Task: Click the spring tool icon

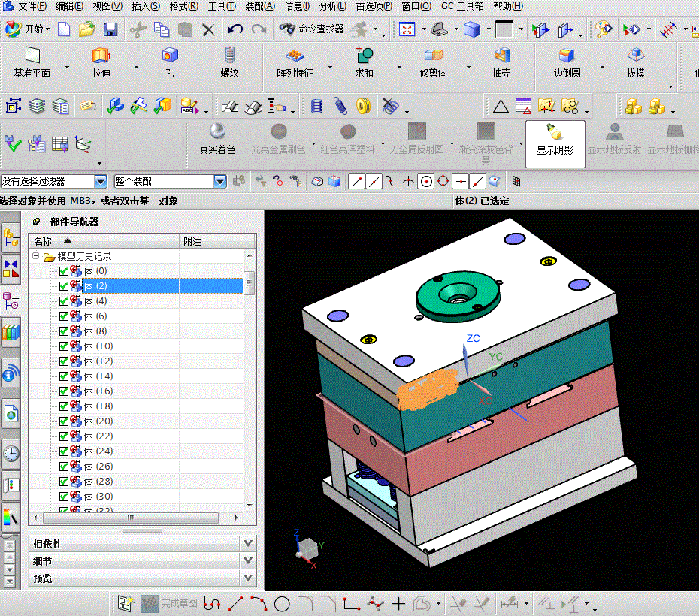Action: tap(340, 107)
